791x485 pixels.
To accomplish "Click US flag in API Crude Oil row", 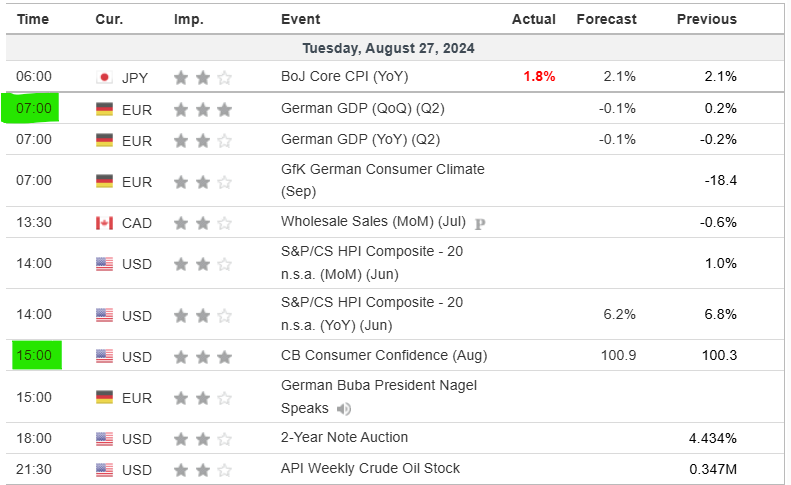I will [104, 469].
